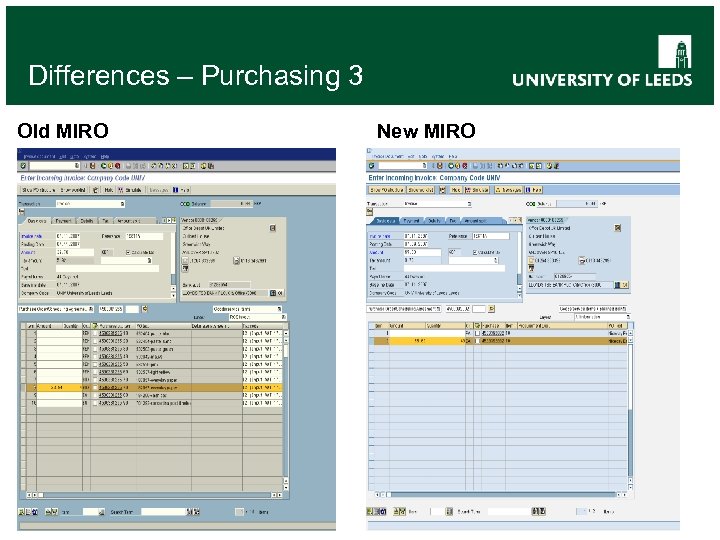This screenshot has width=720, height=540.
Task: Click Search Term input field in Old MIRO
Action: pyautogui.click(x=164, y=512)
